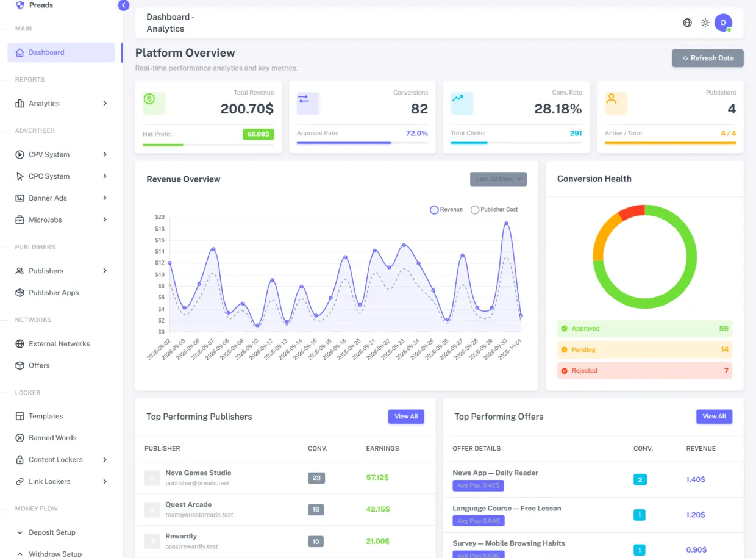
Task: Click the Approval Rate purple progress bar
Action: pos(344,143)
